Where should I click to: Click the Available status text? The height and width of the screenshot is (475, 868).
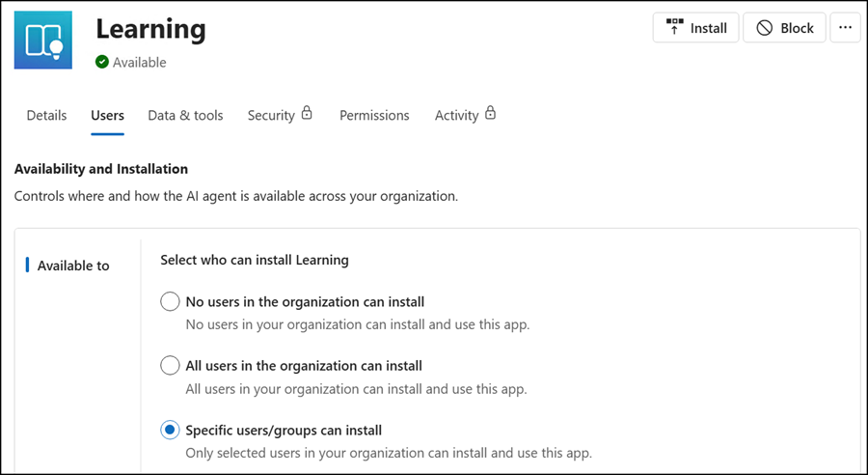140,62
